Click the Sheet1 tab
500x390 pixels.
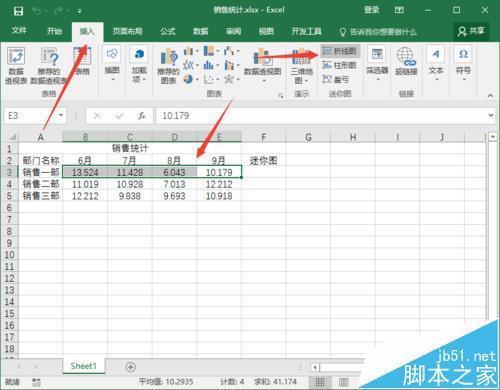pyautogui.click(x=83, y=366)
